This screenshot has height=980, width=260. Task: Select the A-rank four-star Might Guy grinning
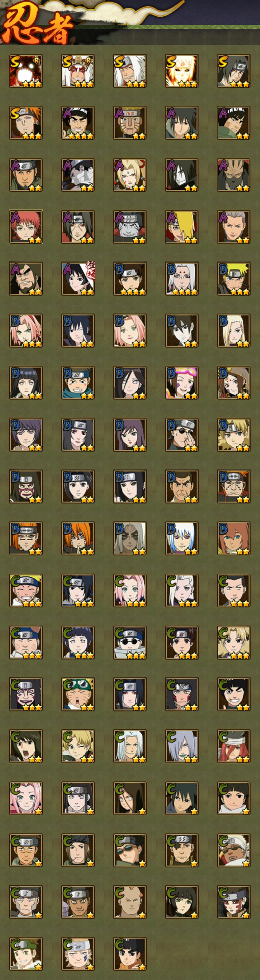[x=78, y=123]
